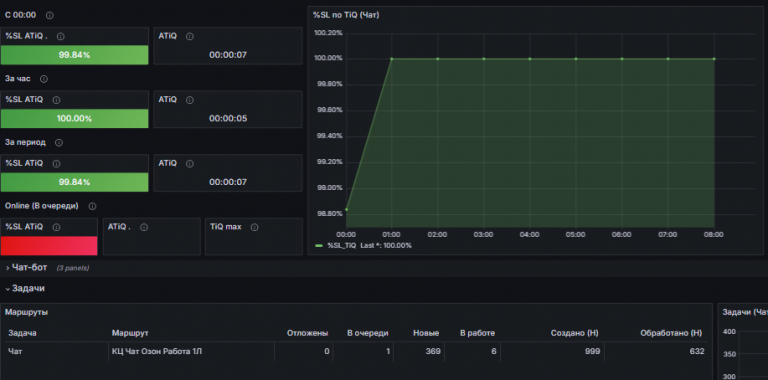Screen dimensions: 768x380
Task: Sort table by the Отложены column header
Action: pos(308,333)
